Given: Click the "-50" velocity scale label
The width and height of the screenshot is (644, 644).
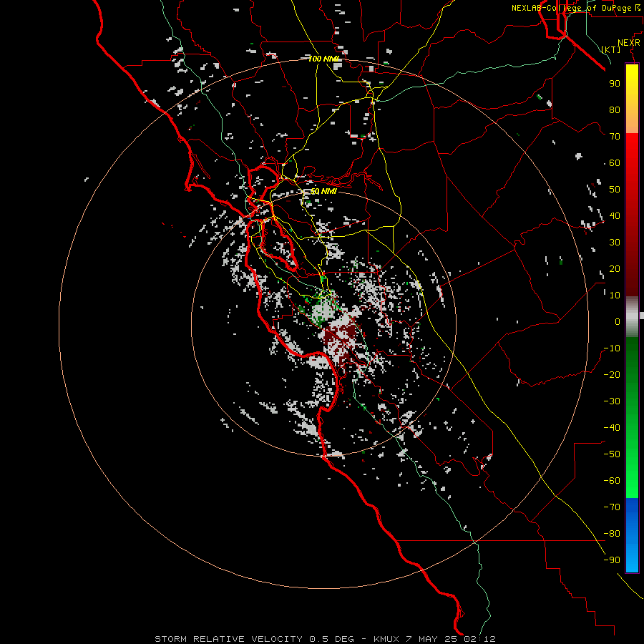Looking at the screenshot, I should [x=612, y=454].
